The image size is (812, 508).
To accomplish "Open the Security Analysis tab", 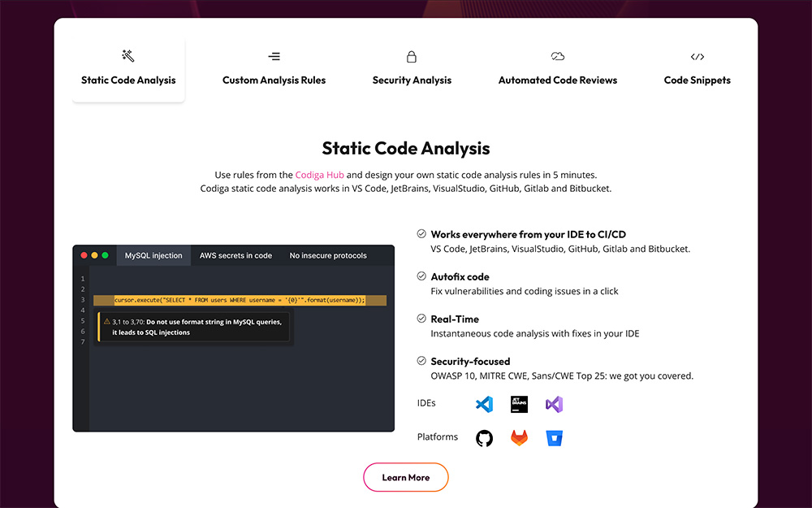I will tap(412, 70).
